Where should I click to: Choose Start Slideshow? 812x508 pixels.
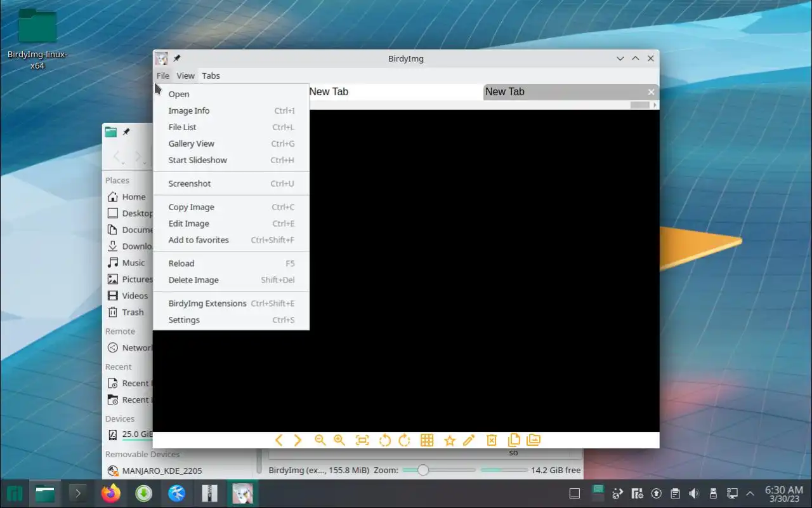coord(231,160)
